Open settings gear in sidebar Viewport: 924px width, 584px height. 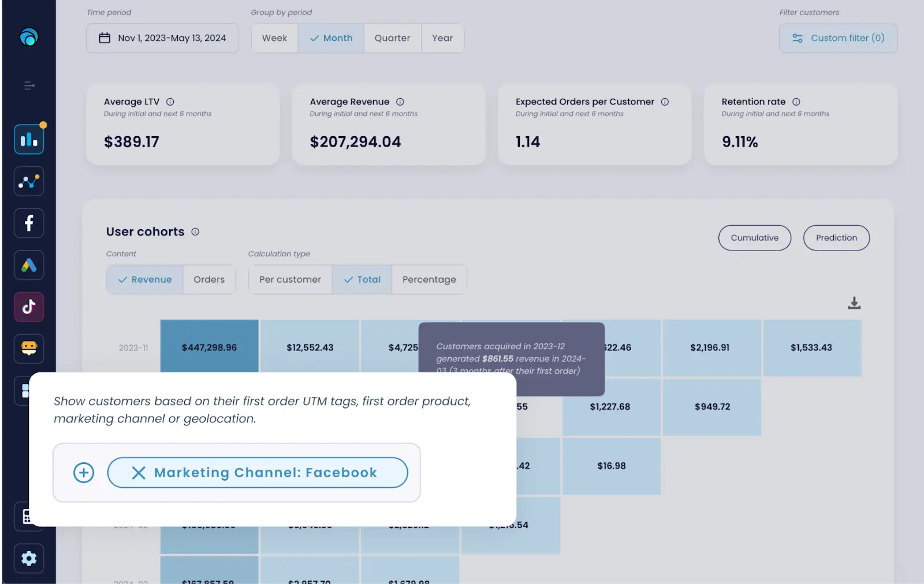click(x=29, y=559)
